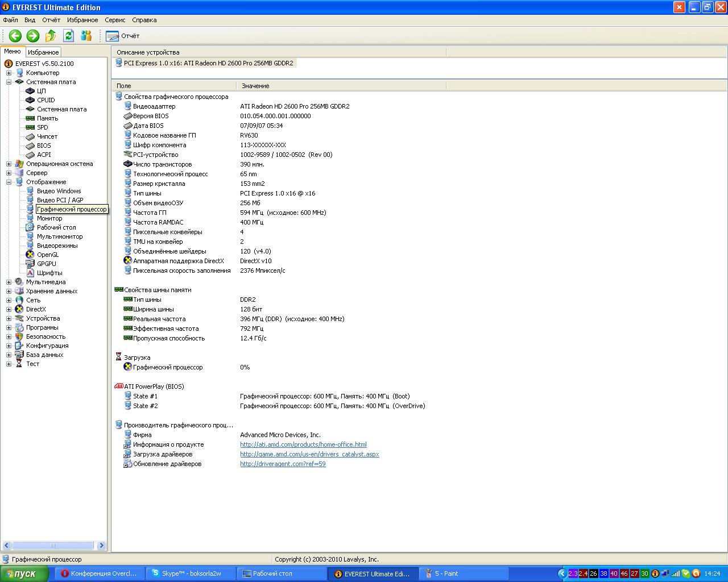Select the Монитор tree item
This screenshot has width=728, height=582.
tap(49, 218)
